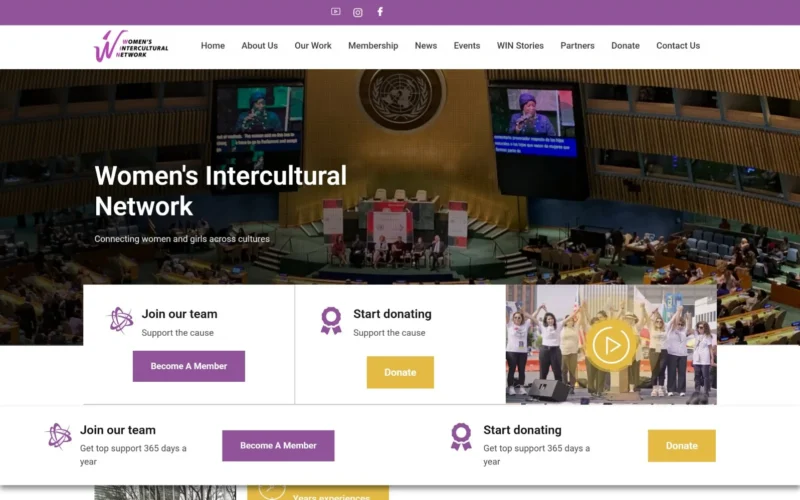Open the Our Work menu

(313, 45)
